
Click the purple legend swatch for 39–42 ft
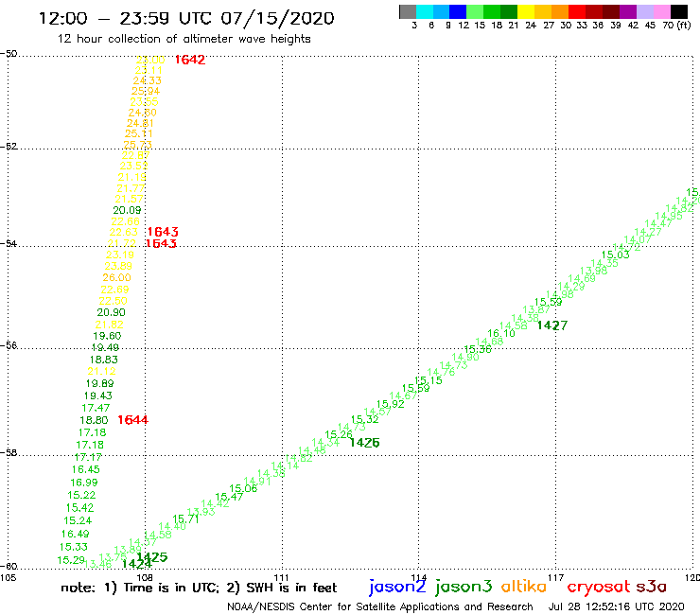[x=628, y=12]
